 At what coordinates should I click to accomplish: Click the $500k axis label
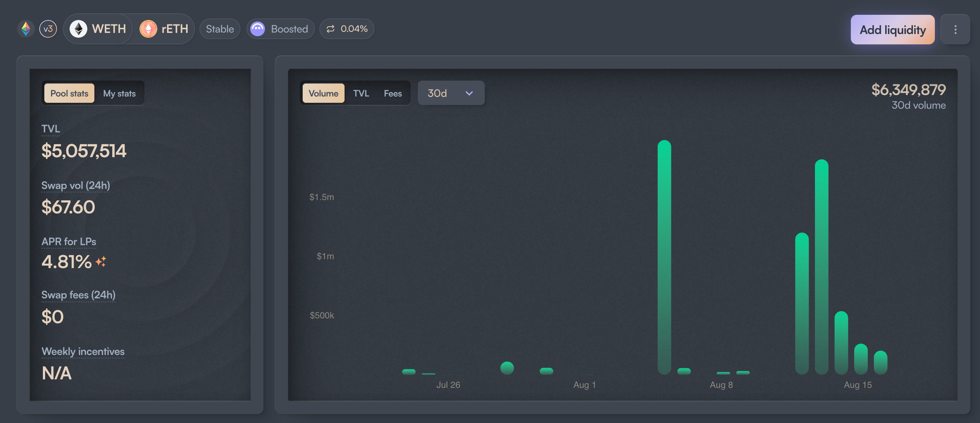click(x=322, y=315)
